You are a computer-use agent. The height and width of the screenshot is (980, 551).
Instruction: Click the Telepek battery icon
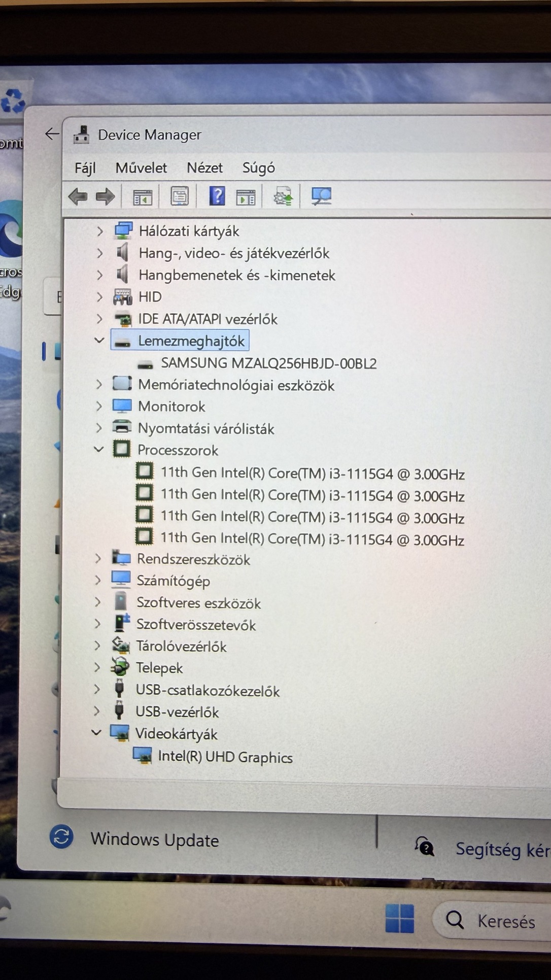[120, 667]
